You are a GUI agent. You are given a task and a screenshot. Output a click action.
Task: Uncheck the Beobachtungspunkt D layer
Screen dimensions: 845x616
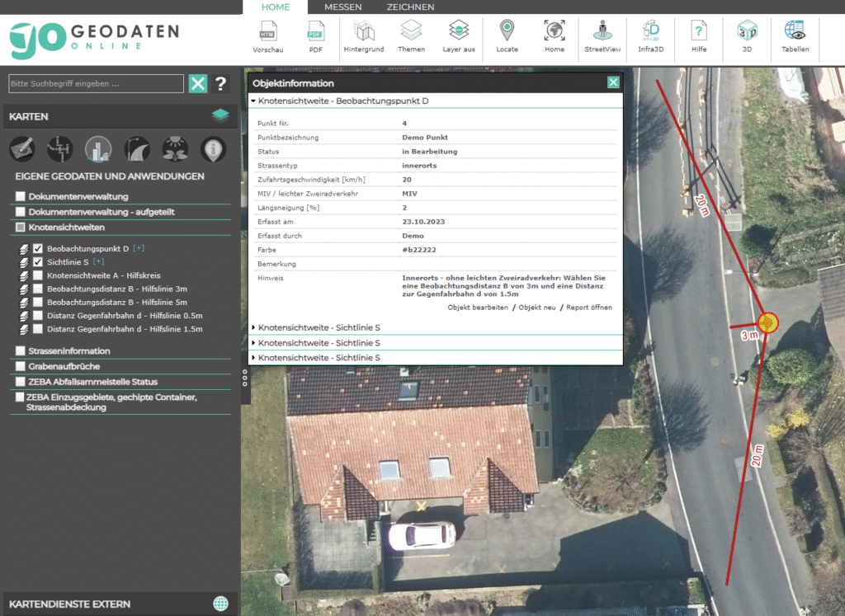pyautogui.click(x=38, y=248)
